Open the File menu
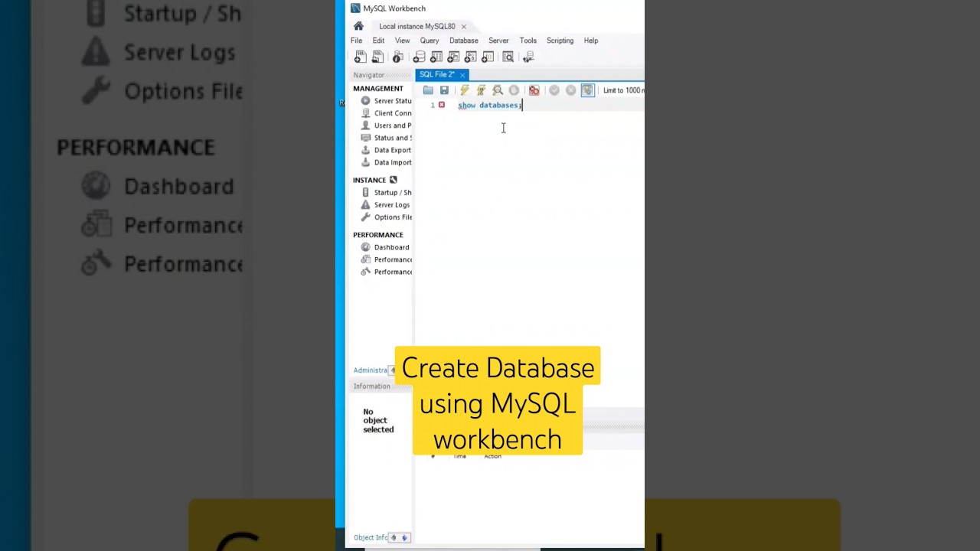This screenshot has height=551, width=980. (357, 41)
